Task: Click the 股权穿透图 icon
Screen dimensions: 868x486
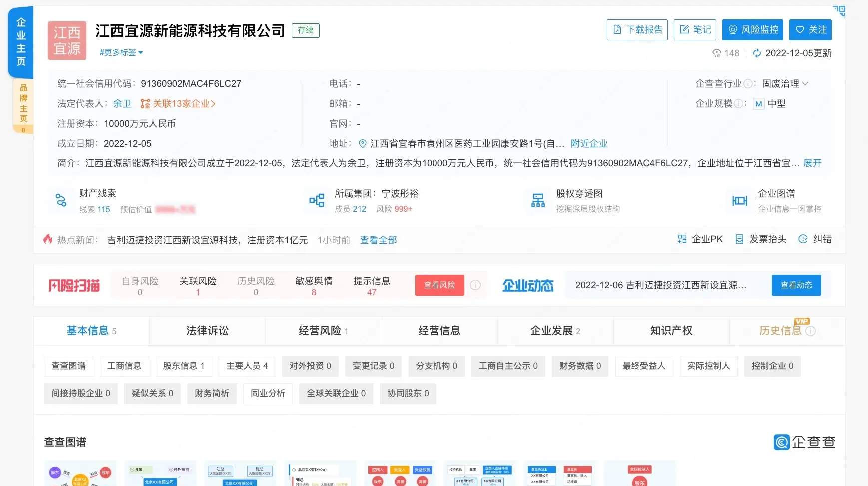Action: pos(538,200)
